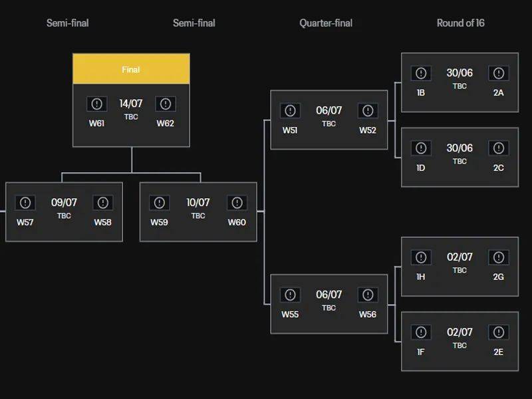Click the W55 team placeholder icon
This screenshot has height=399, width=532.
[x=290, y=295]
